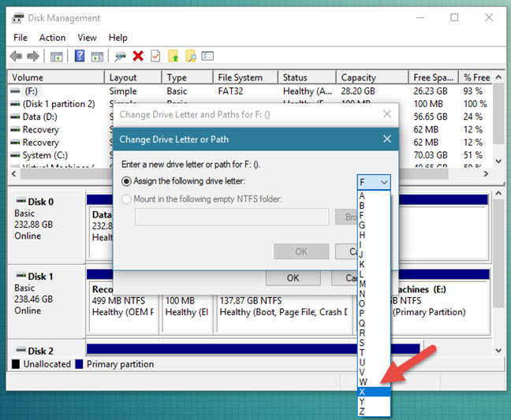Open the blue Help question mark icon
The height and width of the screenshot is (420, 511).
(x=80, y=56)
